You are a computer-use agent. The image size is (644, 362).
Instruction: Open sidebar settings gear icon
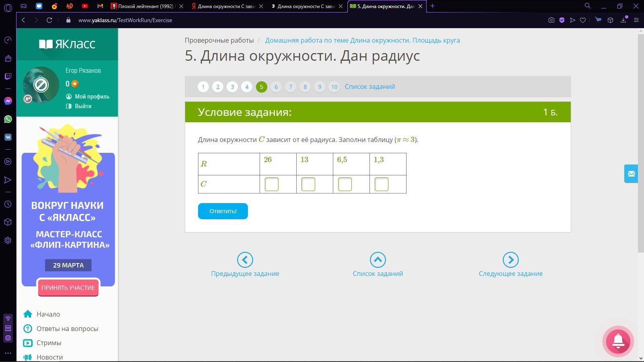pyautogui.click(x=8, y=241)
